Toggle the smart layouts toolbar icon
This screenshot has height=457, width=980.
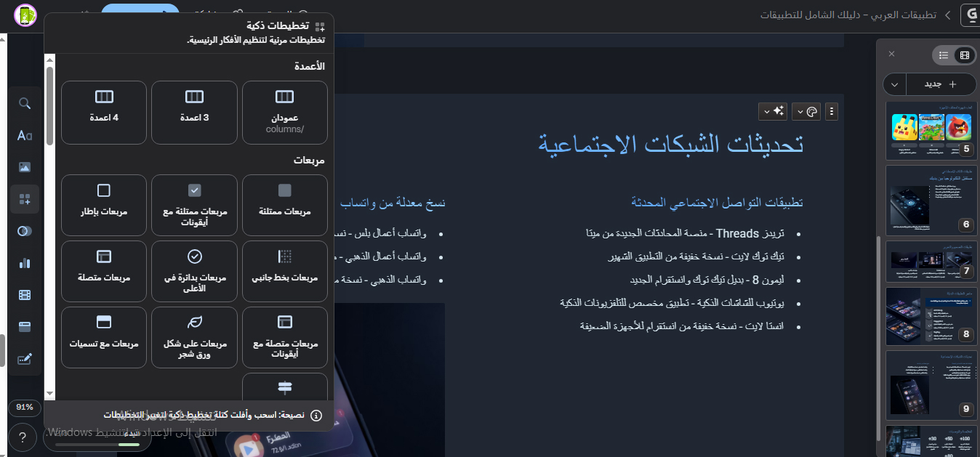click(25, 199)
